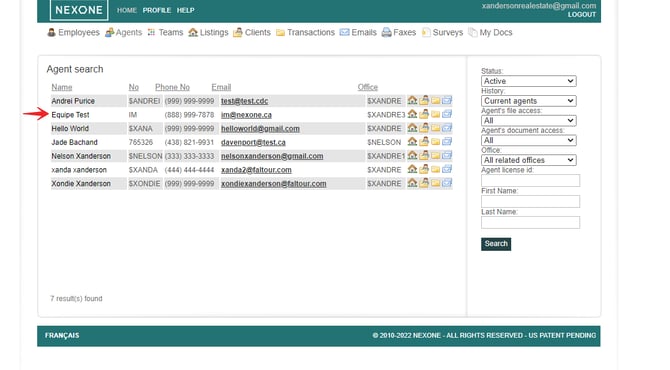Open listings icon for Andrei Purice
This screenshot has height=370, width=670.
412,100
